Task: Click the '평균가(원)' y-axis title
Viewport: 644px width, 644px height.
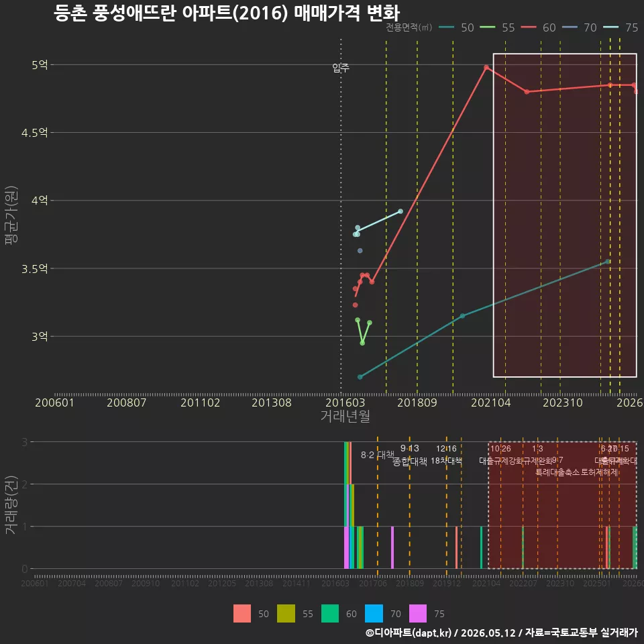Action: [11, 215]
